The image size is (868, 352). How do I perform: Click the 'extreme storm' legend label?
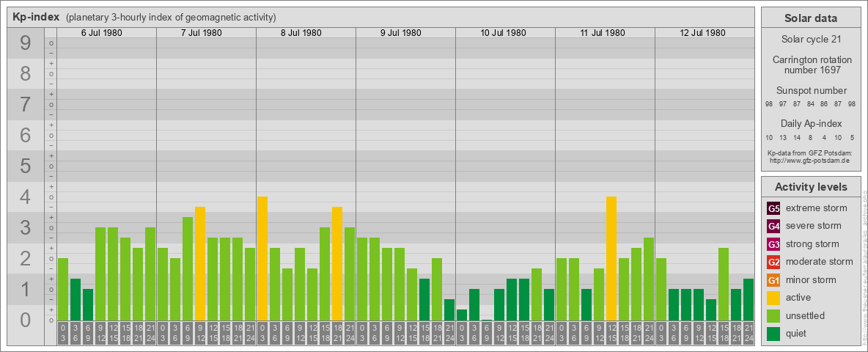point(817,208)
